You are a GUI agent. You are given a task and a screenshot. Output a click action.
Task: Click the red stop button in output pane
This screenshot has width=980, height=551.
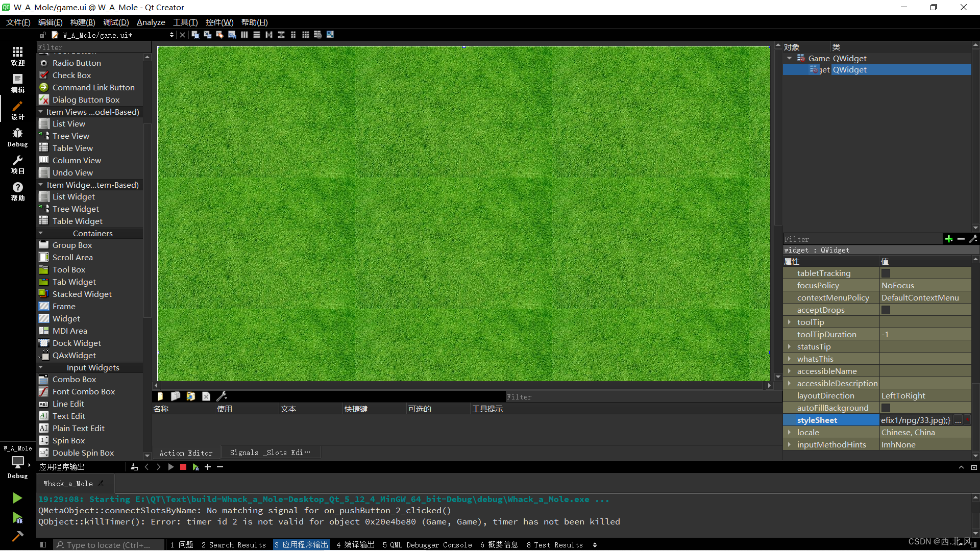tap(183, 467)
